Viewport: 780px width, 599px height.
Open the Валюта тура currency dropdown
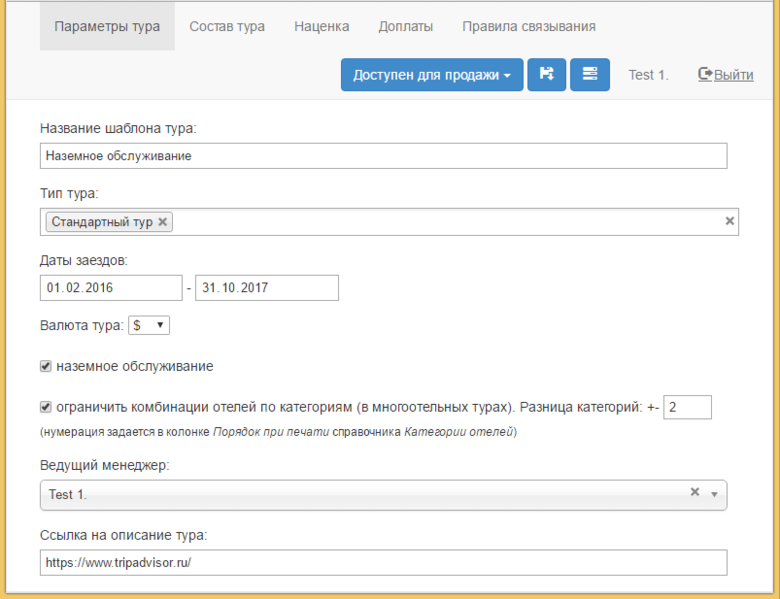tap(150, 325)
